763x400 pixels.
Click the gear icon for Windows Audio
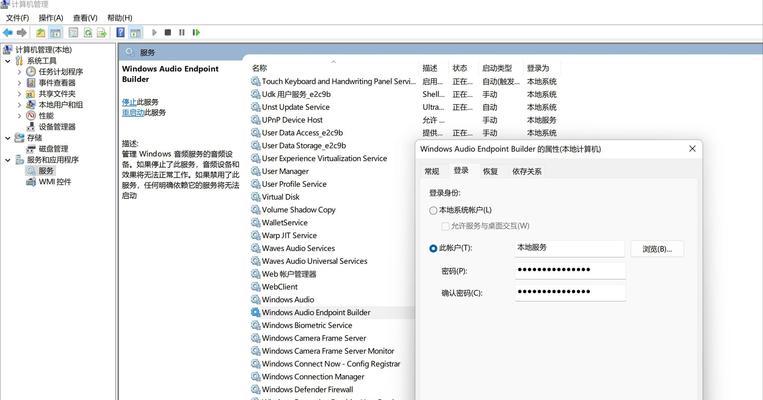coord(255,299)
